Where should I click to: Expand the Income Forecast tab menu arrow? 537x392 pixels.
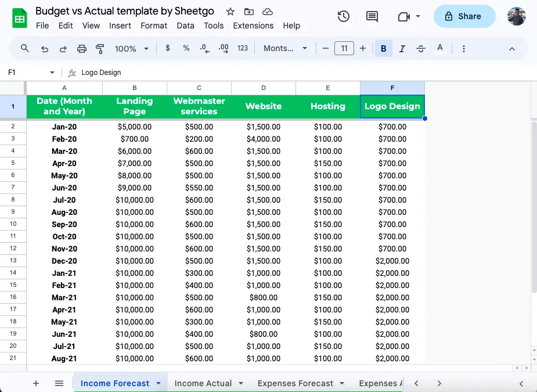[x=158, y=383]
